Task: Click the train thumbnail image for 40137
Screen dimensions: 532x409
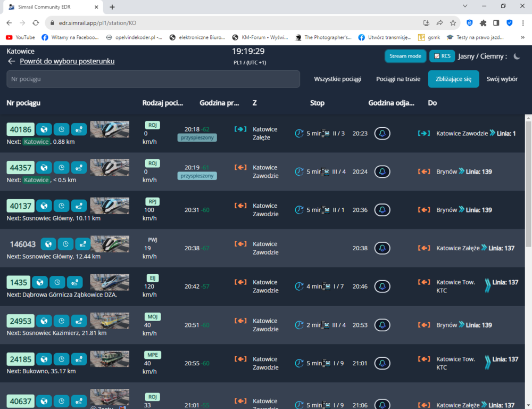Action: 110,206
